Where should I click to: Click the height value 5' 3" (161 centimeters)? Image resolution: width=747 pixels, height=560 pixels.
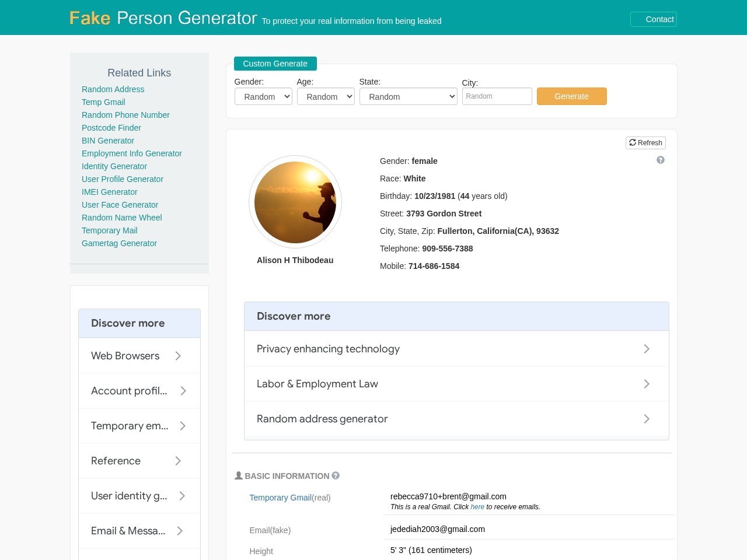pos(431,550)
